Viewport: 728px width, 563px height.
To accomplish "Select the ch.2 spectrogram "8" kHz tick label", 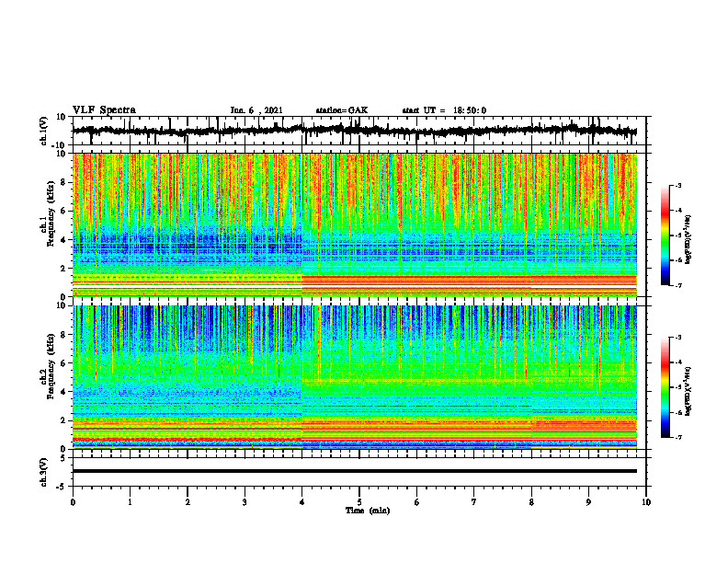I will point(63,335).
